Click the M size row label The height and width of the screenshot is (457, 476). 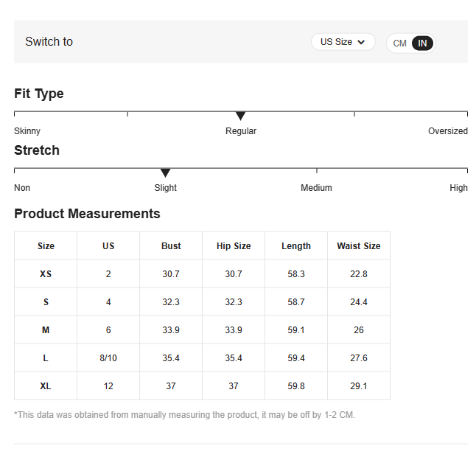(46, 329)
